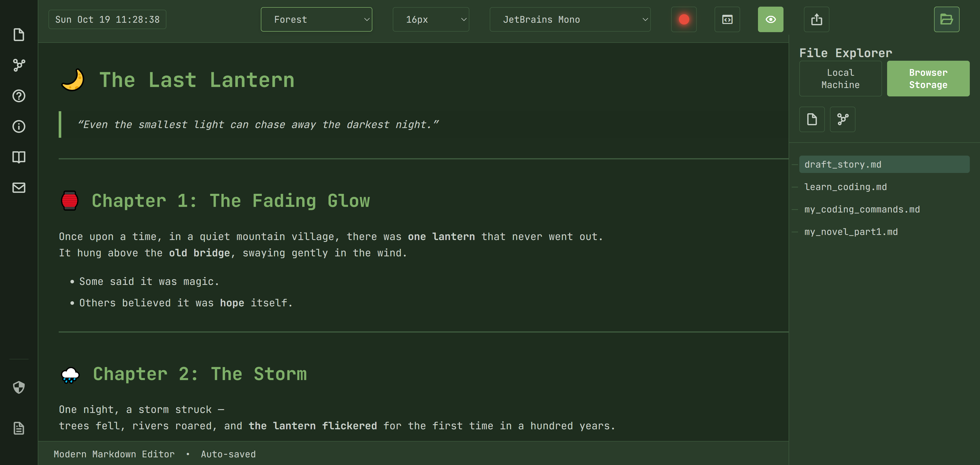Open learn_coding.md from the file list

pyautogui.click(x=845, y=187)
